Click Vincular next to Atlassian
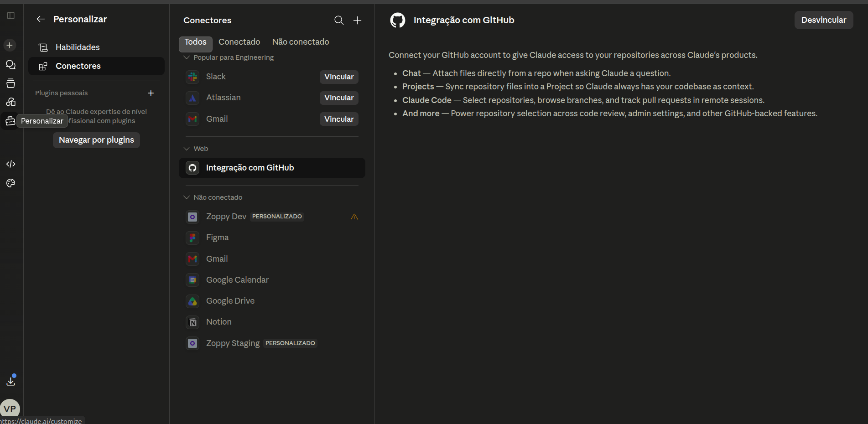868x424 pixels. pos(339,98)
